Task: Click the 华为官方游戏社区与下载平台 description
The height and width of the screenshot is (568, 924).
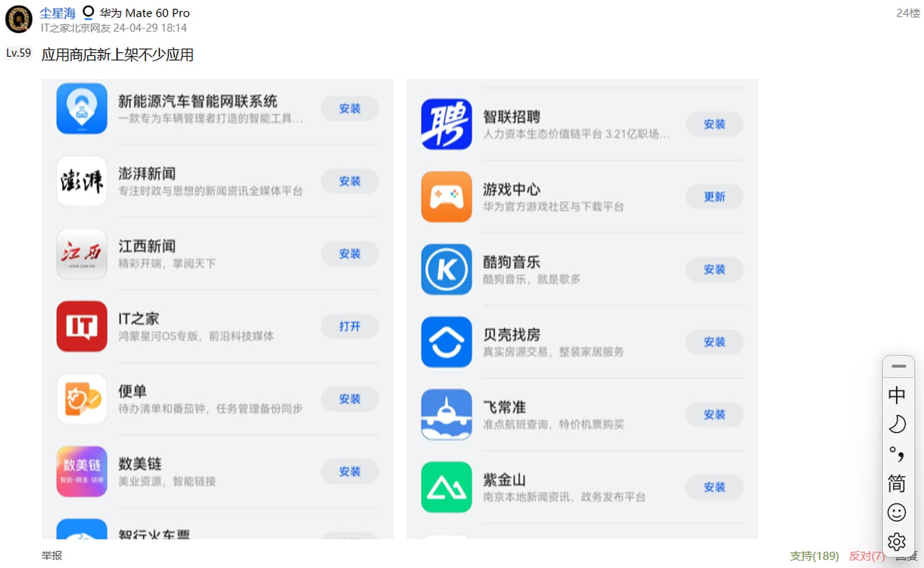Action: 553,206
